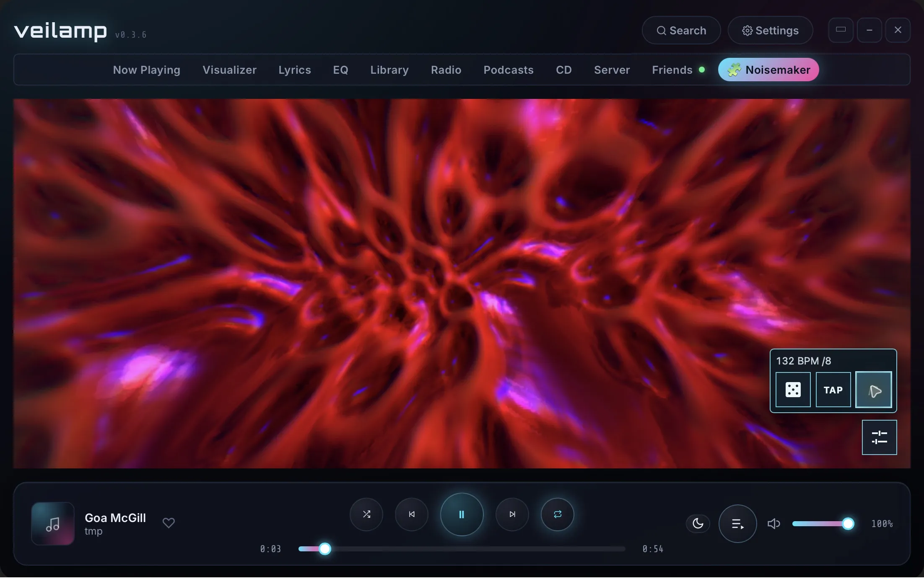The image size is (924, 579).
Task: Switch to Now Playing tab
Action: [x=147, y=70]
